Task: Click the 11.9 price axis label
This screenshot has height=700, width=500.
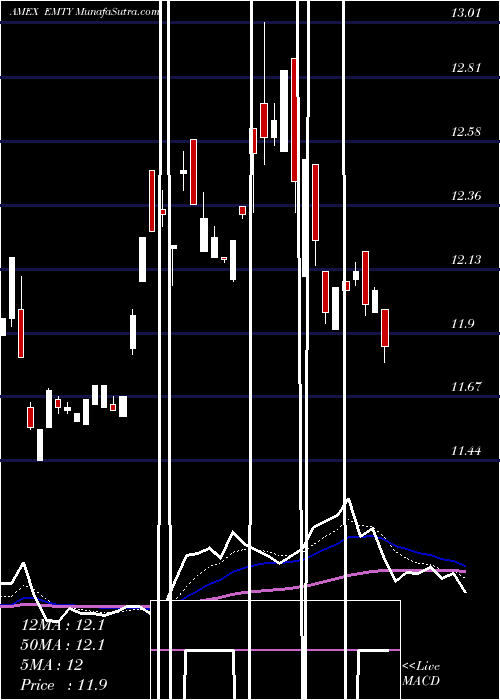Action: (x=462, y=324)
